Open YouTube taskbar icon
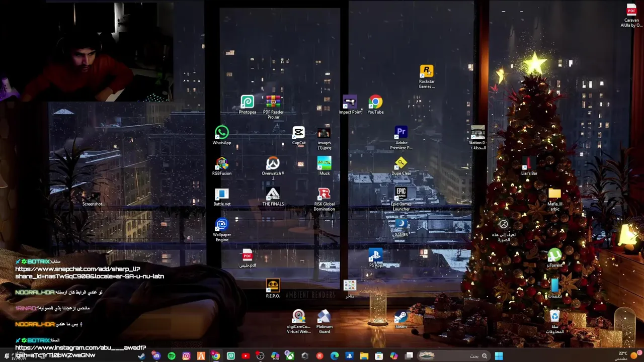The height and width of the screenshot is (362, 644). [246, 356]
